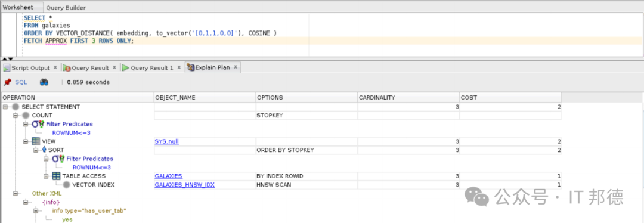Open the GALAXIES object link
The width and height of the screenshot is (644, 223).
click(x=168, y=176)
